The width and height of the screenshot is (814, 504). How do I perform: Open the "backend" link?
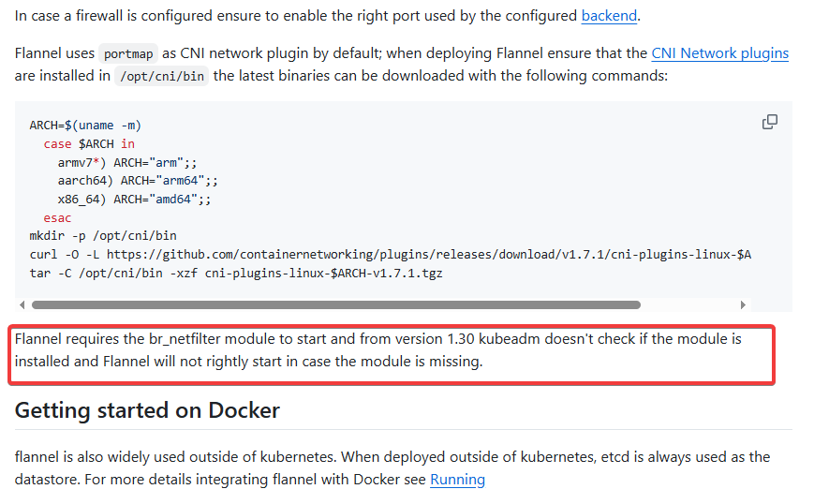609,16
